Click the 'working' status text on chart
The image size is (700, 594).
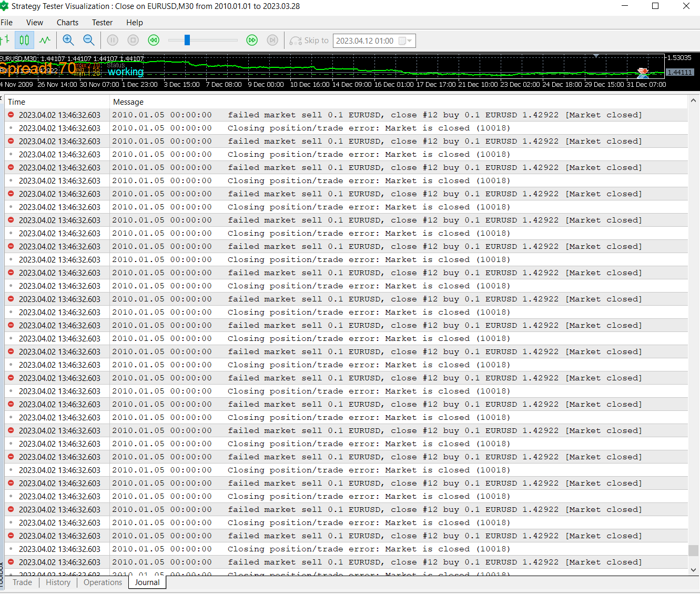click(x=126, y=72)
